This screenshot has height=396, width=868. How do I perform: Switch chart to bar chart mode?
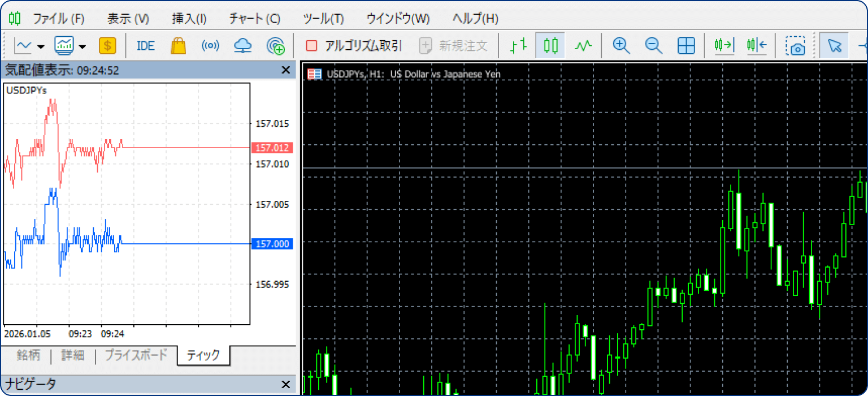point(519,46)
